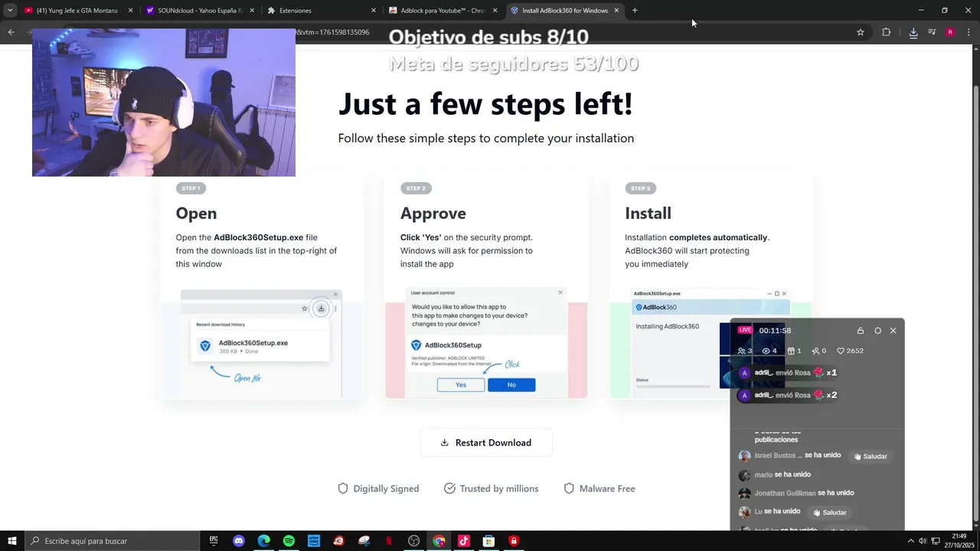Click Digitally Signed badge
980x551 pixels.
point(378,488)
